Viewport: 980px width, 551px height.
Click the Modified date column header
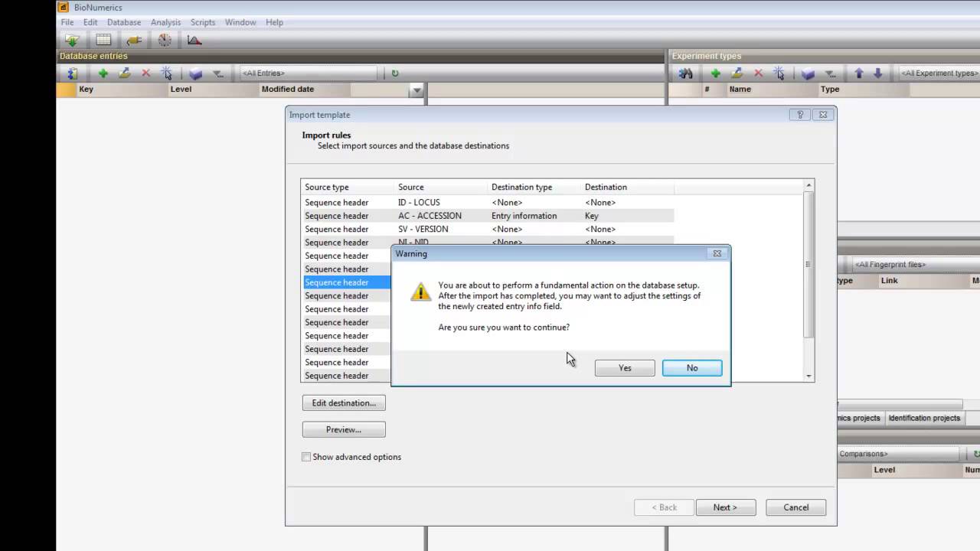pos(305,90)
